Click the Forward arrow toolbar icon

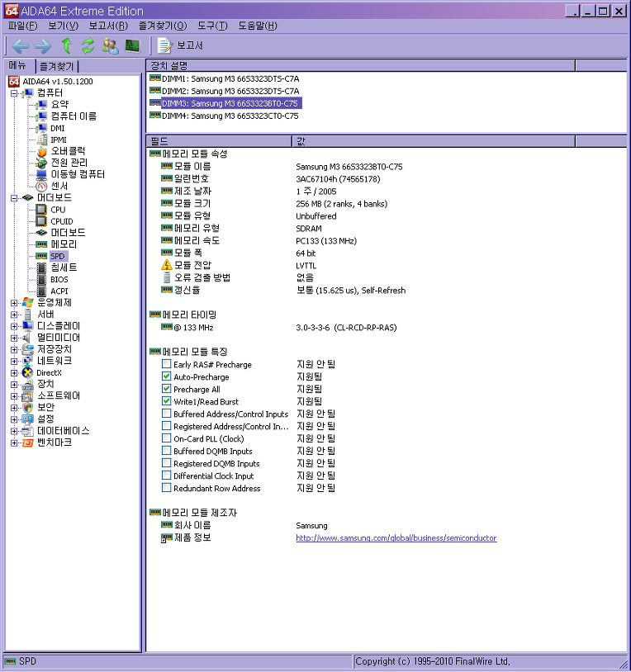pos(42,46)
